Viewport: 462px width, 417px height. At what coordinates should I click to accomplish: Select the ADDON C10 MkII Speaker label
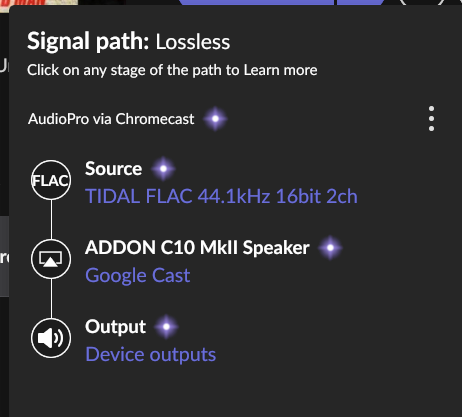[197, 248]
